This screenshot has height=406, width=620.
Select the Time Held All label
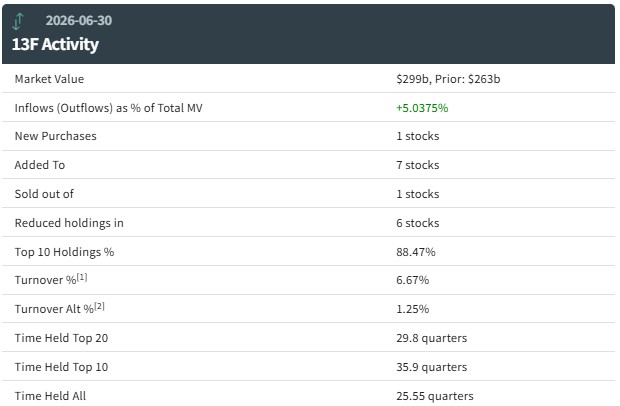click(x=50, y=396)
